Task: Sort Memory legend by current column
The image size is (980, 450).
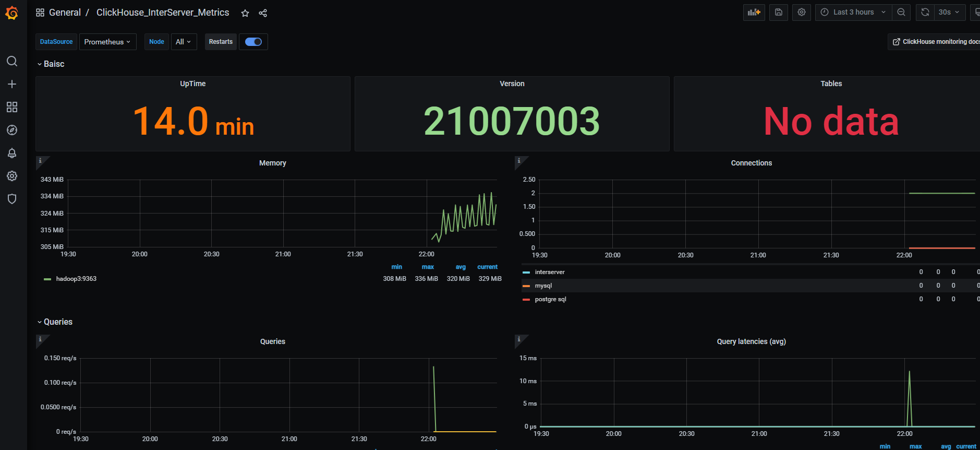Action: pyautogui.click(x=487, y=267)
